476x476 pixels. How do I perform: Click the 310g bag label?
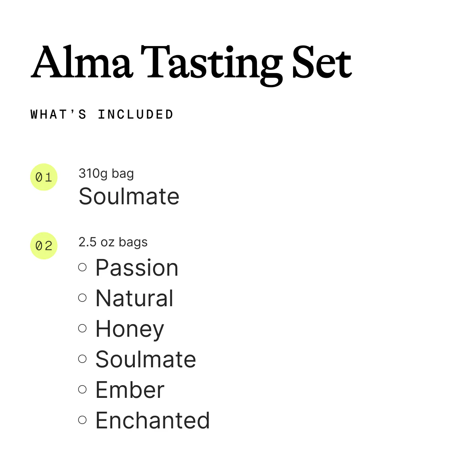[106, 173]
